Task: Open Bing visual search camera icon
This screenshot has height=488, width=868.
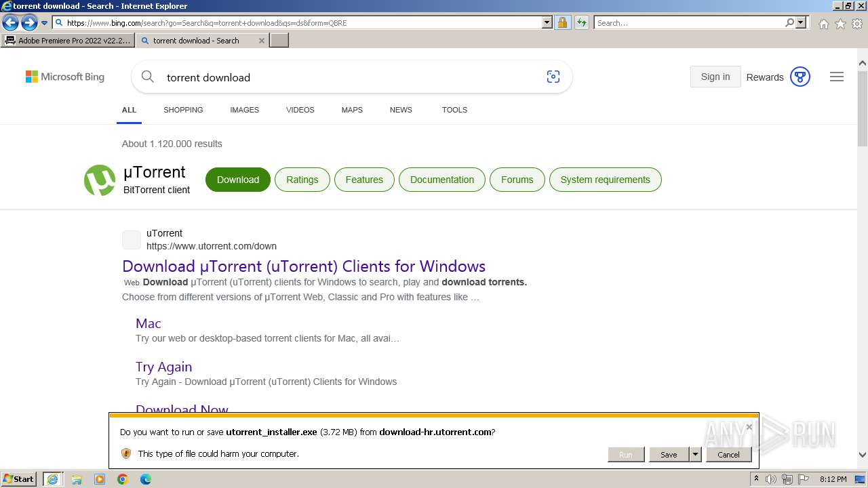Action: 553,77
